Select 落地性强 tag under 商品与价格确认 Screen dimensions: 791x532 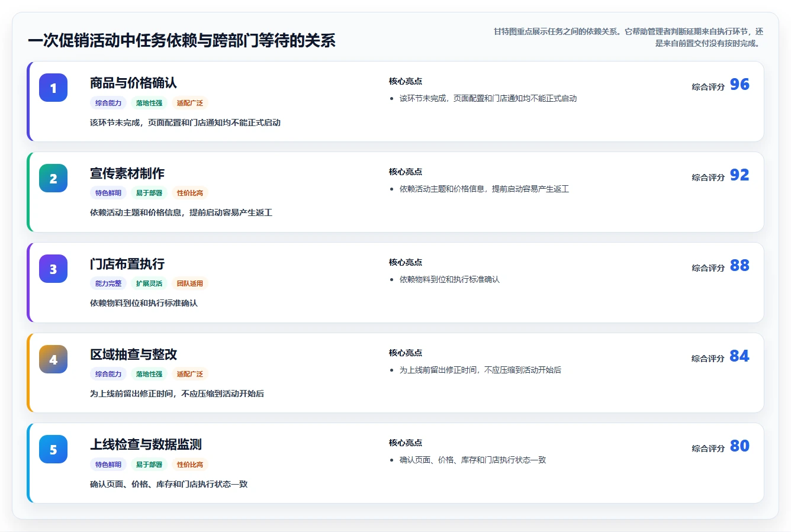click(x=149, y=103)
